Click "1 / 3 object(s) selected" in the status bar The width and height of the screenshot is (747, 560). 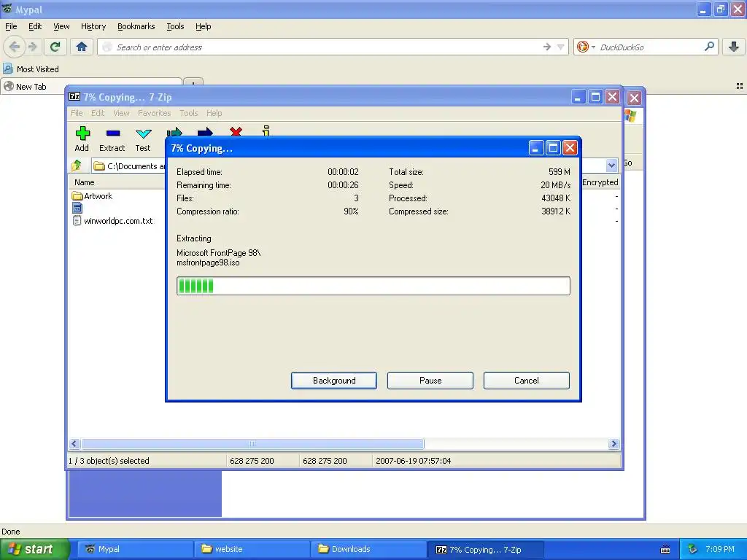[x=109, y=461]
